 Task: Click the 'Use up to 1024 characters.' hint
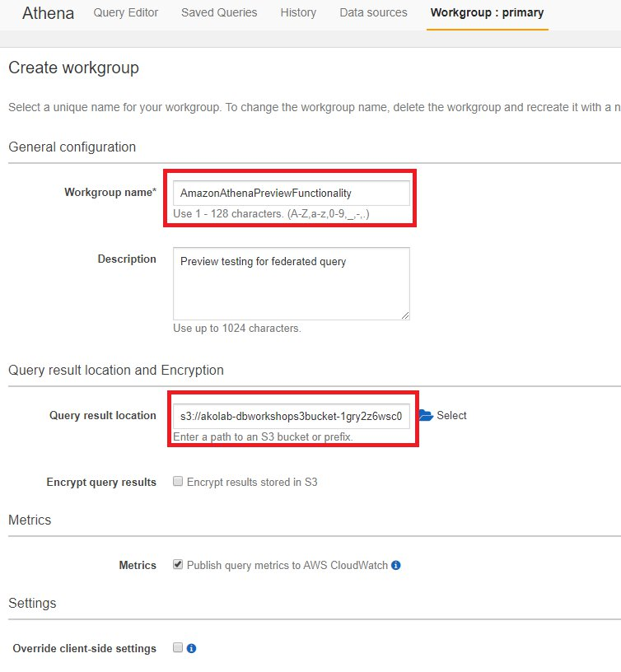pos(237,329)
